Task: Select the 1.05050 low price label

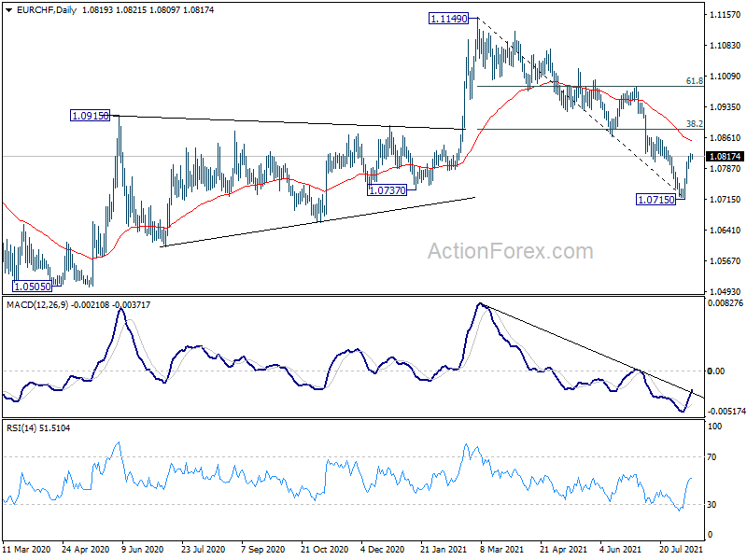Action: [32, 287]
